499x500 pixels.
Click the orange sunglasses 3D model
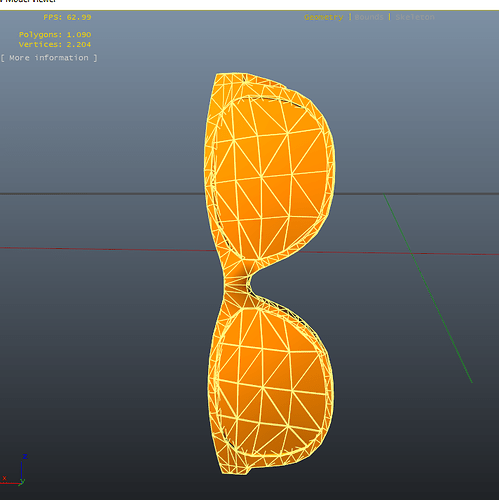[269, 273]
